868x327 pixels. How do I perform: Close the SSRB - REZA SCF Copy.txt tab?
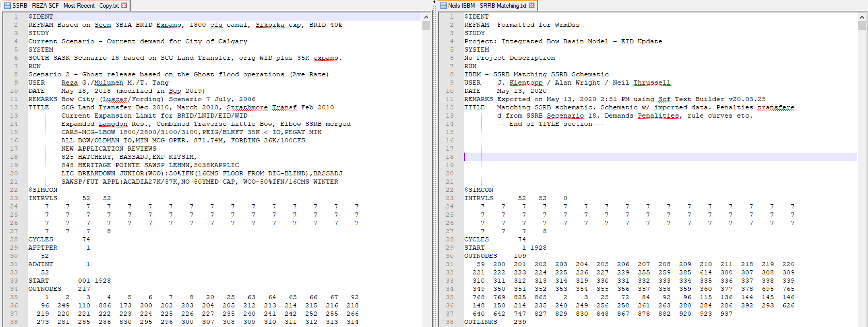124,6
